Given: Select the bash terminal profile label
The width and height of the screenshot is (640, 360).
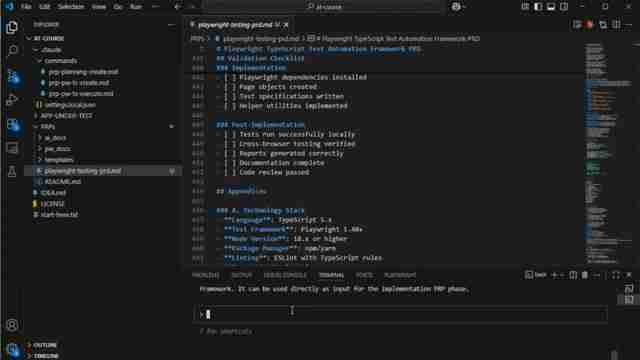Looking at the screenshot, I should [536, 275].
